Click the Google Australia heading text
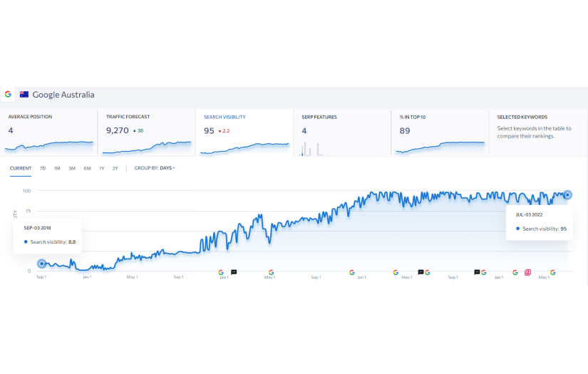Image resolution: width=588 pixels, height=374 pixels. tap(63, 95)
